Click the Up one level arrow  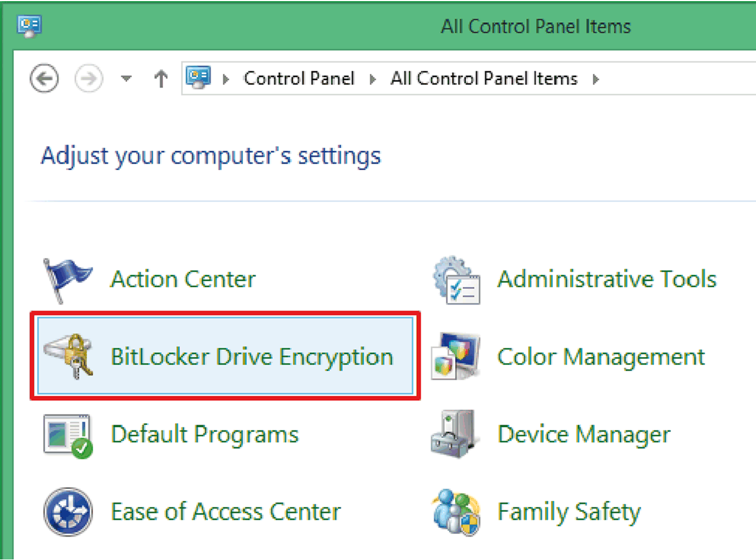(161, 79)
